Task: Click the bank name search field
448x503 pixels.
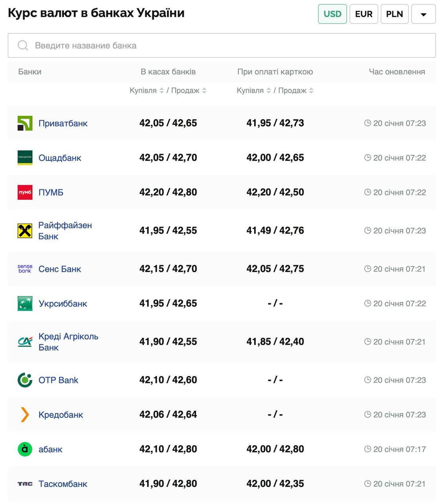Action: [x=222, y=46]
